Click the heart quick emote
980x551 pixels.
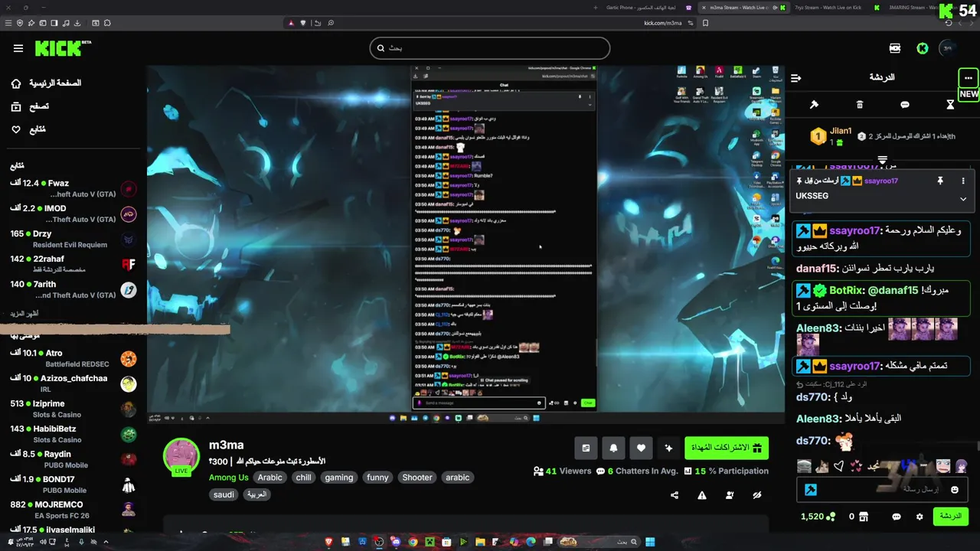click(838, 466)
